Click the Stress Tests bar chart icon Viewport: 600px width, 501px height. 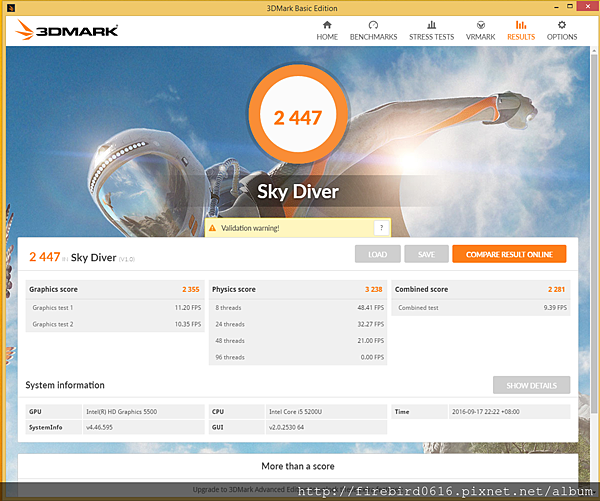431,25
